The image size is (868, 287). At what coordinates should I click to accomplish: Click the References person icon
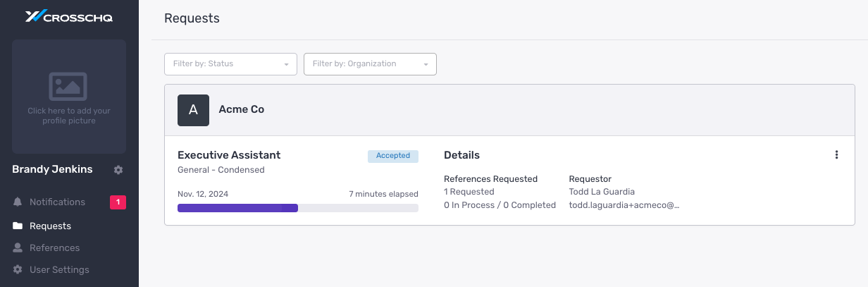pos(18,248)
